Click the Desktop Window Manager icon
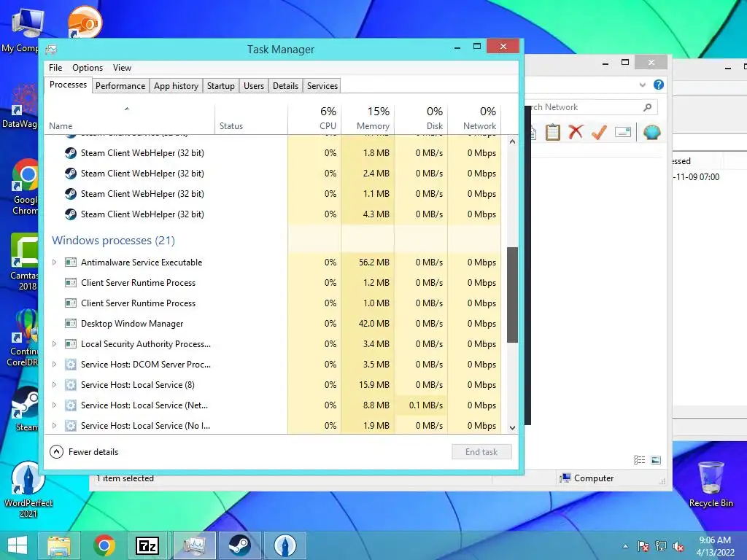The width and height of the screenshot is (747, 560). [71, 324]
